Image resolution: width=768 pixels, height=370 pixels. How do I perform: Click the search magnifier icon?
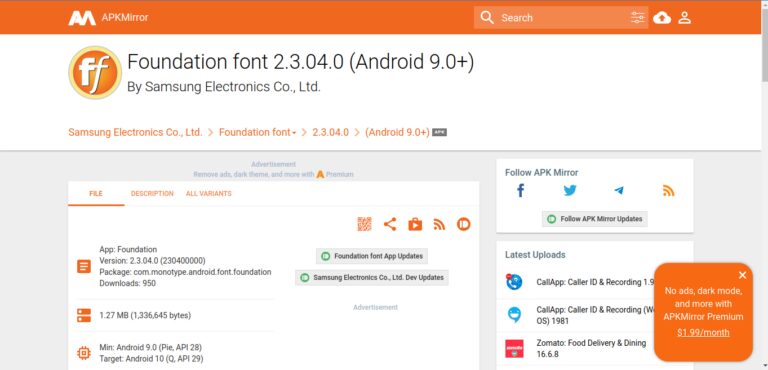(x=487, y=18)
